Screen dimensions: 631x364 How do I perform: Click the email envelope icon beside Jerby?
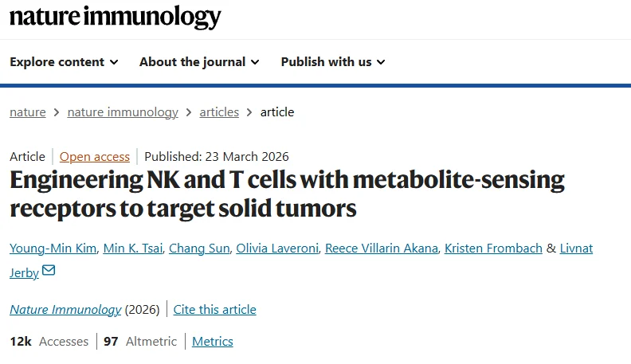(49, 271)
